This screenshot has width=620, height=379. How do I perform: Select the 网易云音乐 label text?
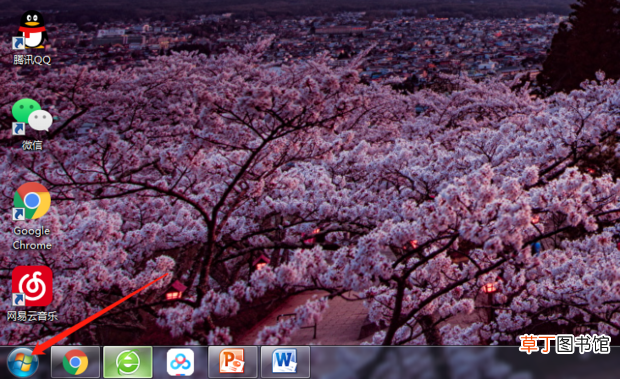click(32, 316)
